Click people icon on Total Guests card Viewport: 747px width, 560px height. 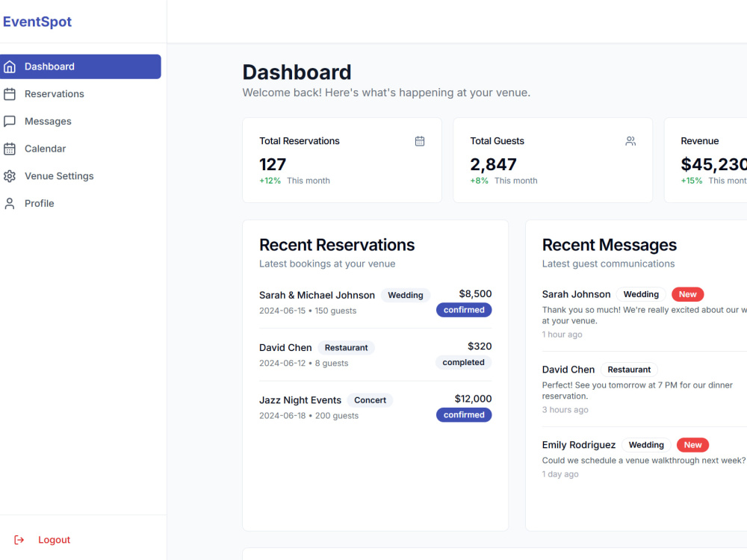click(x=630, y=141)
